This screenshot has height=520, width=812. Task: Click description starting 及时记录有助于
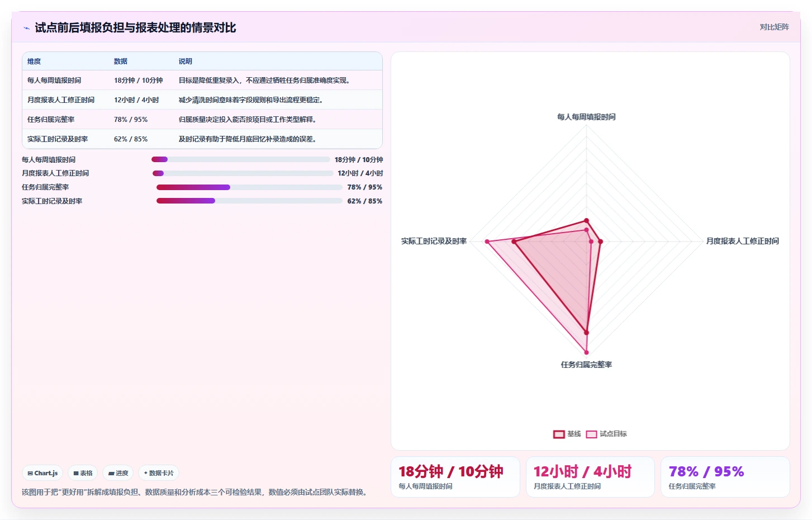click(x=247, y=139)
